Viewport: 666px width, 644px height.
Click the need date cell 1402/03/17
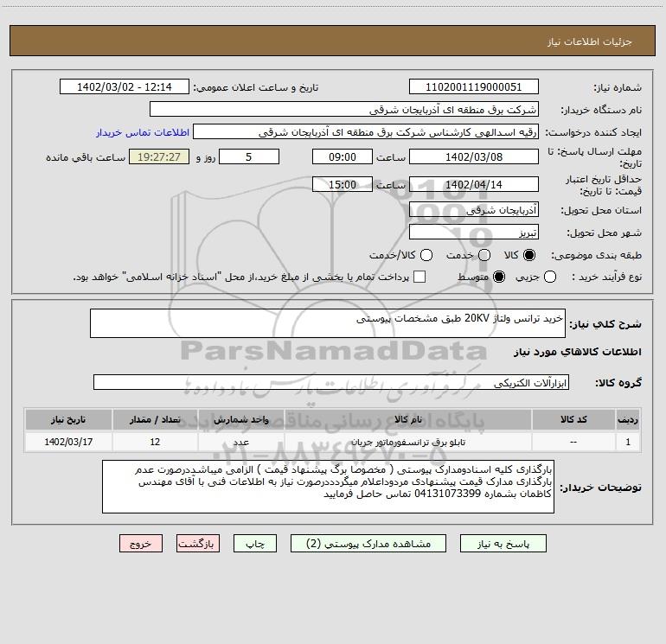(68, 442)
